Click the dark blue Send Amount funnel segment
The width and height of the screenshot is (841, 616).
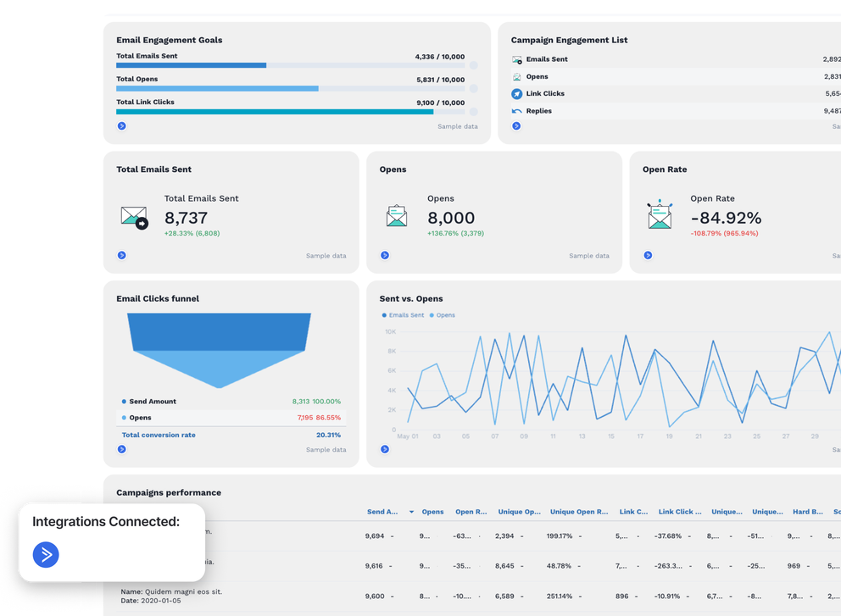(x=219, y=332)
